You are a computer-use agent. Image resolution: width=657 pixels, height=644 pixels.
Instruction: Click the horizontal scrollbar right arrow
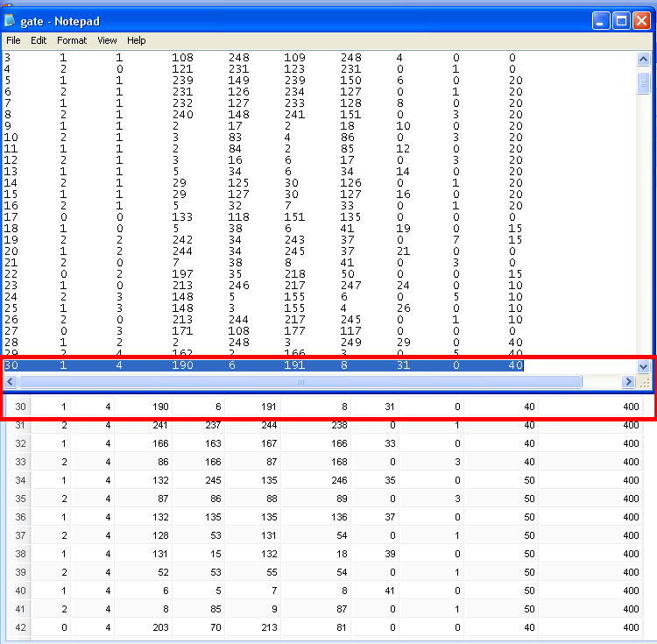628,382
